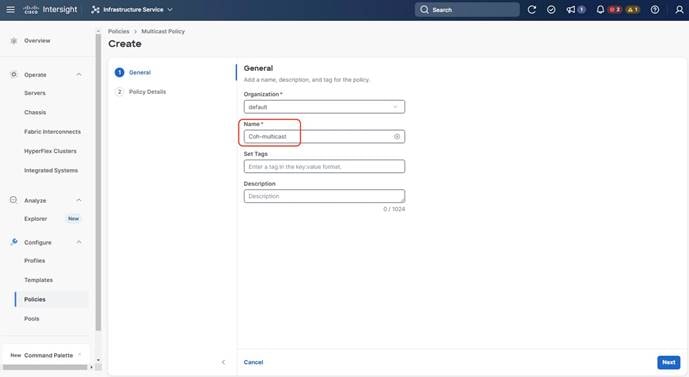Click the Overview sidebar icon

(x=14, y=40)
